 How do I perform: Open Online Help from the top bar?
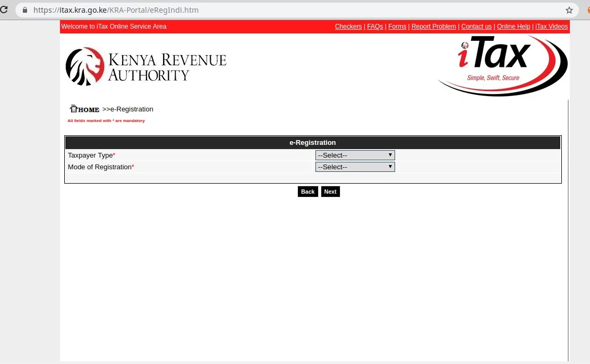(x=513, y=27)
